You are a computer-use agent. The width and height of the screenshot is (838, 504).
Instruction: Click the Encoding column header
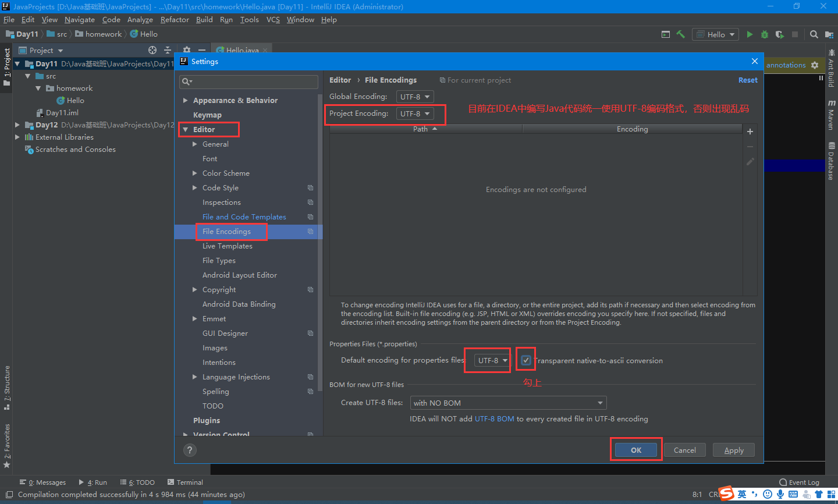(x=632, y=129)
